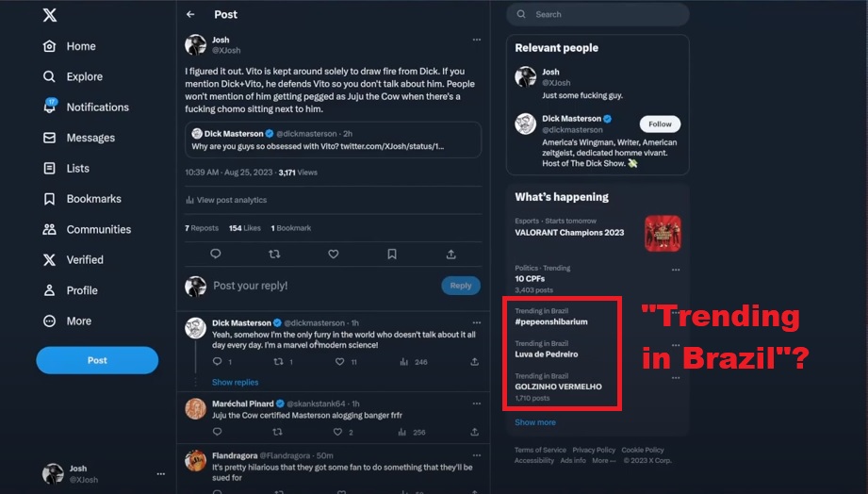Click the blue Post button
Viewport: 868px width, 494px height.
(x=97, y=360)
